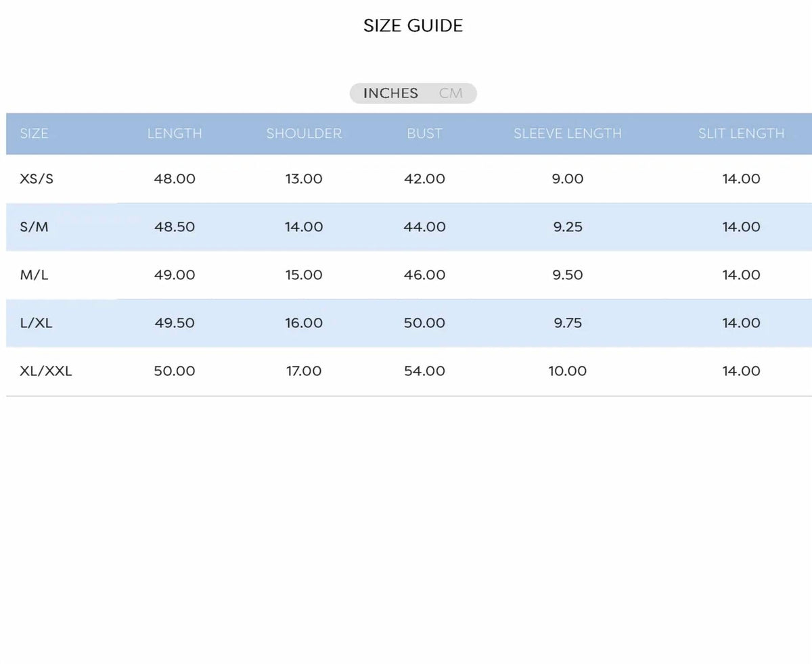
Task: Click the 9.25 sleeve length value
Action: 567,227
